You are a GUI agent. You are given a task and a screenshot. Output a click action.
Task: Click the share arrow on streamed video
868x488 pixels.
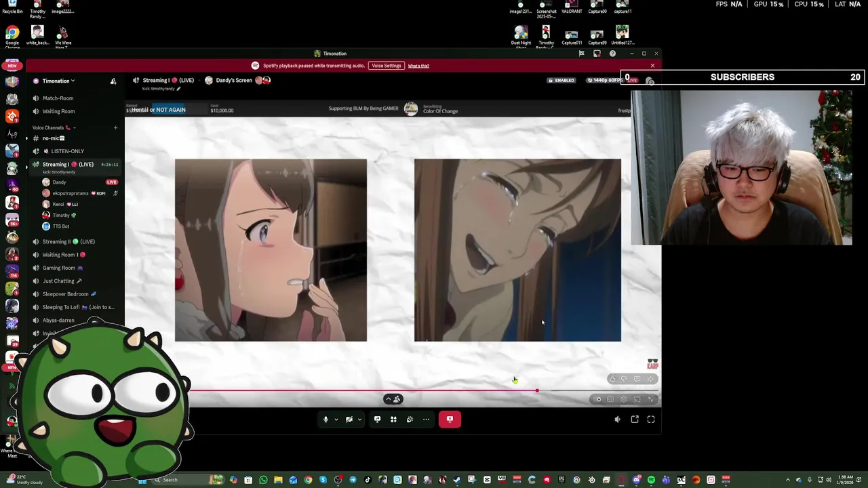(x=650, y=380)
